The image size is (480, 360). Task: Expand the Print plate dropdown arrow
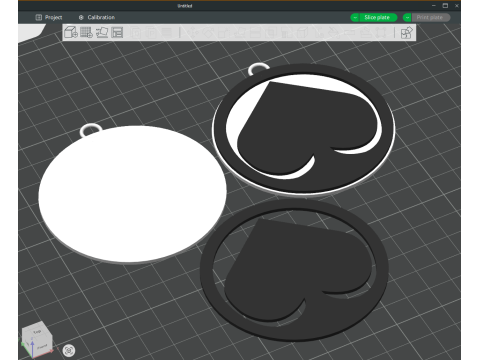click(407, 17)
